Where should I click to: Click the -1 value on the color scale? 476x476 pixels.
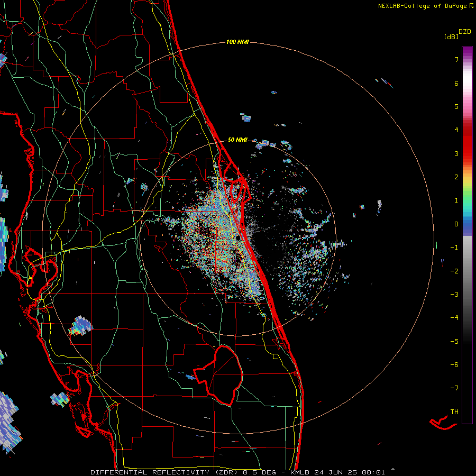coord(454,248)
